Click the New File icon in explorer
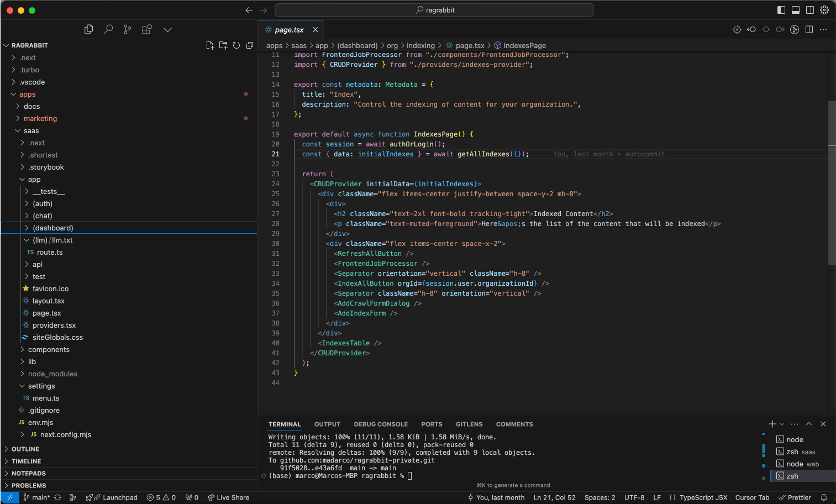The image size is (836, 504). [210, 45]
